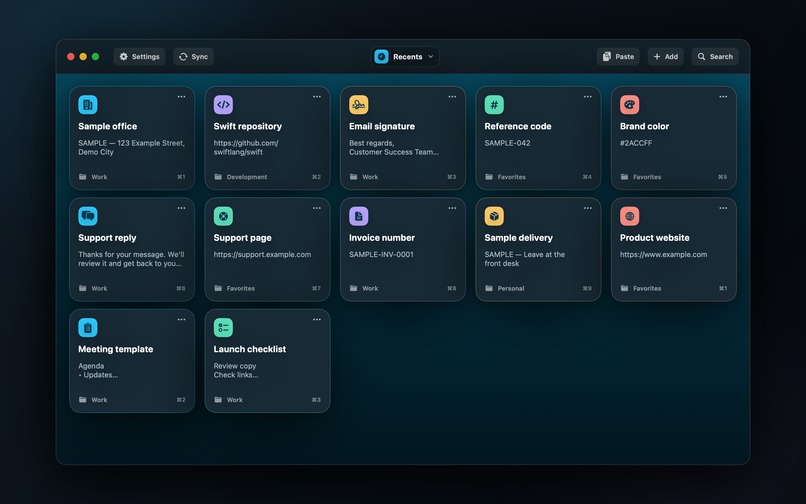Click the Search button
Screen dimensions: 806x504
click(715, 57)
